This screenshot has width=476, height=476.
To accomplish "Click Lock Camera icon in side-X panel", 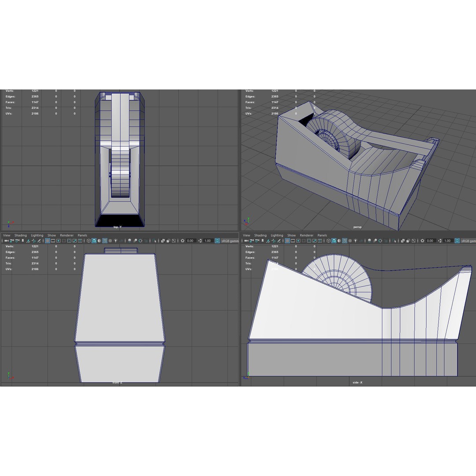I will click(252, 241).
